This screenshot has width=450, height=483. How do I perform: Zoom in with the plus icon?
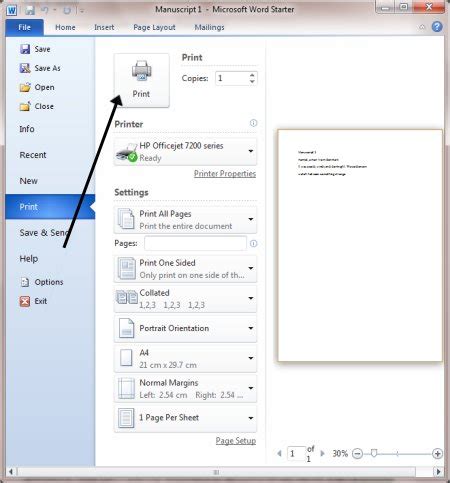437,454
